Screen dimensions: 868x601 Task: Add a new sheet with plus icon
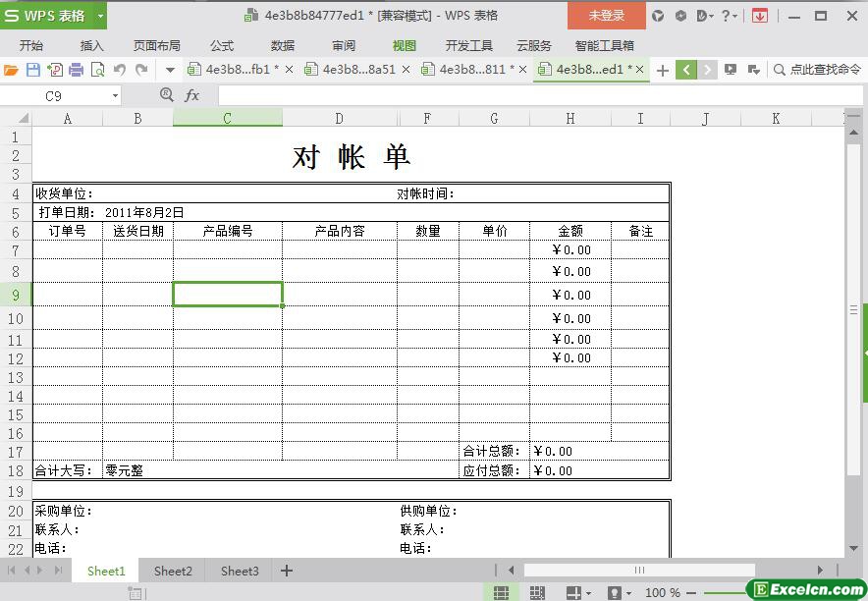tap(287, 571)
